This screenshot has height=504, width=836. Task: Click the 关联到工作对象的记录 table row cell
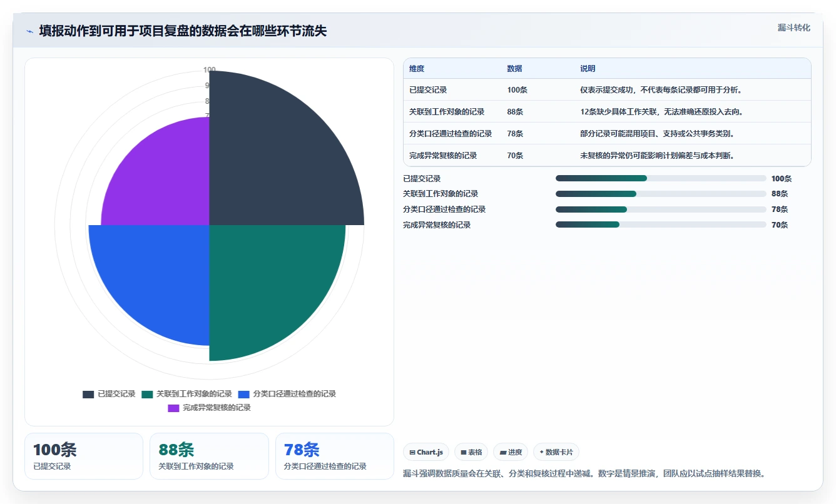[x=447, y=112]
